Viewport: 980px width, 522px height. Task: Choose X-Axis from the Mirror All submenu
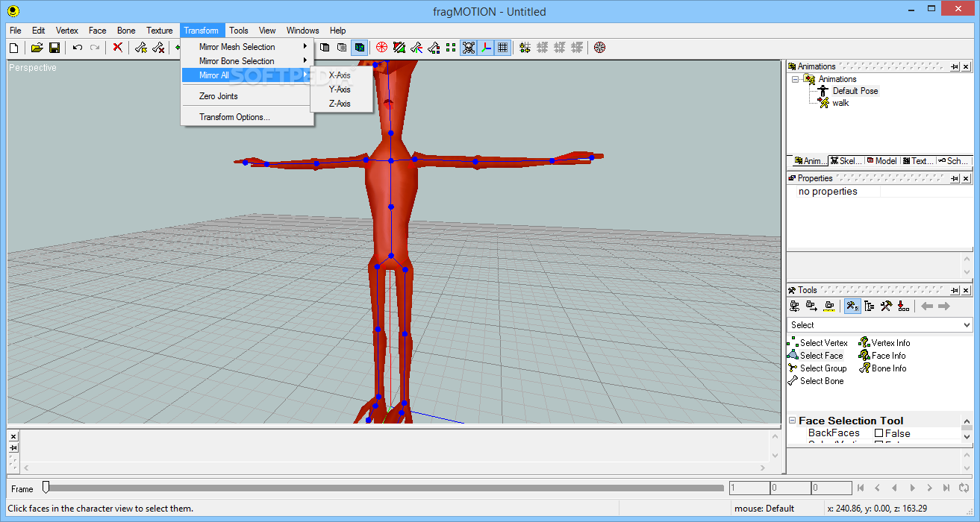pos(340,75)
